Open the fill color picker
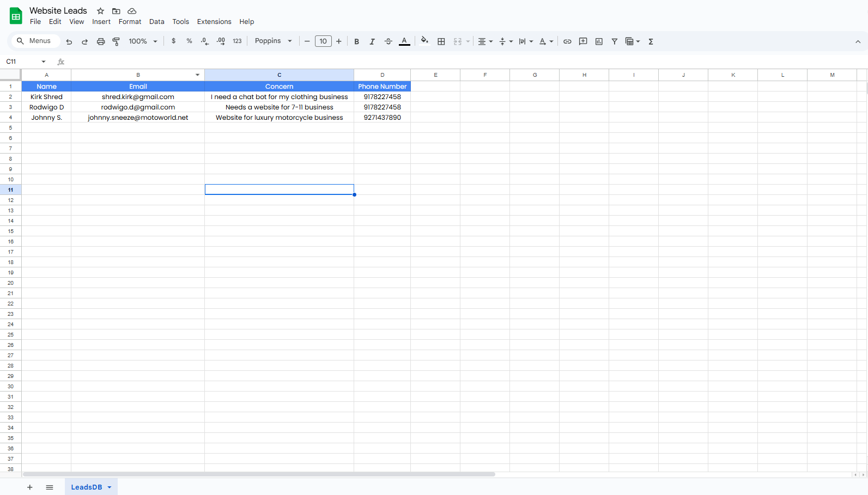This screenshot has height=495, width=868. pos(424,41)
